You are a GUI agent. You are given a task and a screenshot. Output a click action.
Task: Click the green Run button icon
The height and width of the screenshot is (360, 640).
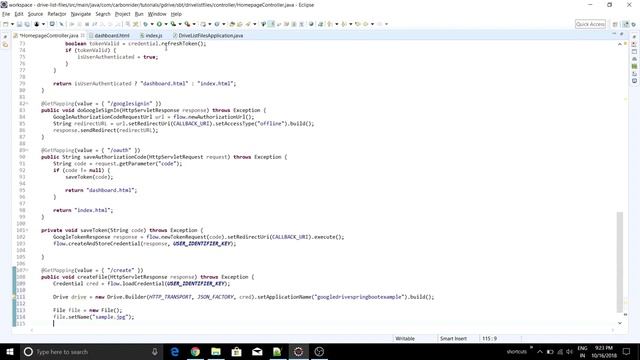tap(159, 24)
